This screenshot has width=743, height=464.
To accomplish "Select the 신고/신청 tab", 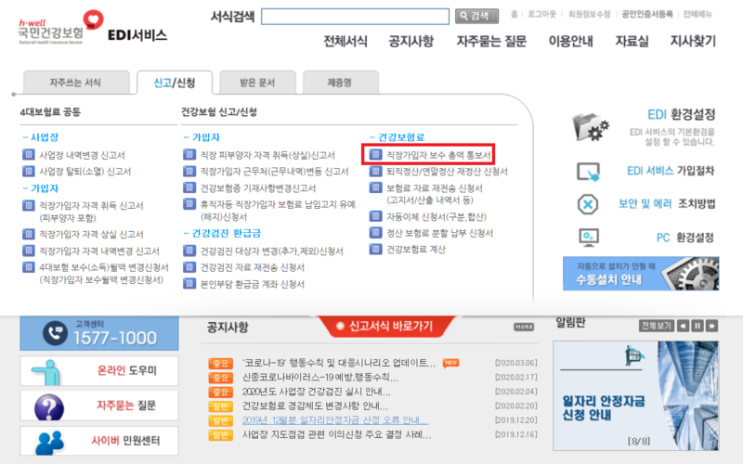I will 174,83.
